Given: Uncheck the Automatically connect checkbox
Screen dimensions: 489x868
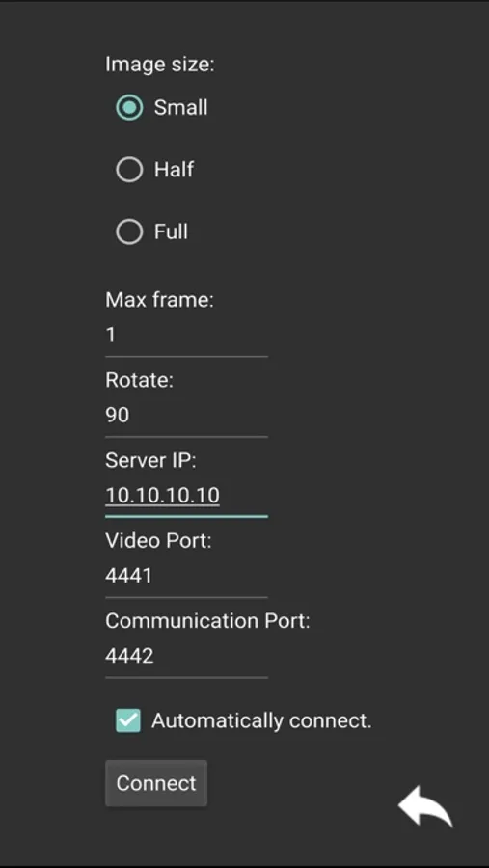Looking at the screenshot, I should [x=128, y=720].
